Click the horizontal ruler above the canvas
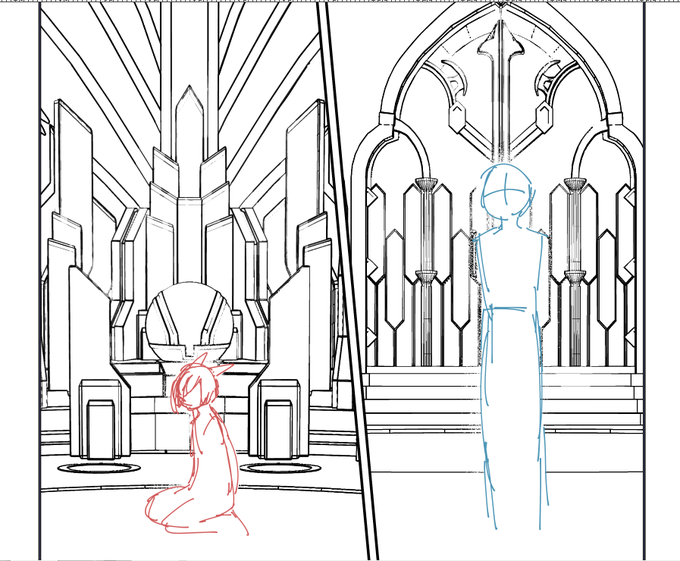680x561 pixels. [340, 2]
